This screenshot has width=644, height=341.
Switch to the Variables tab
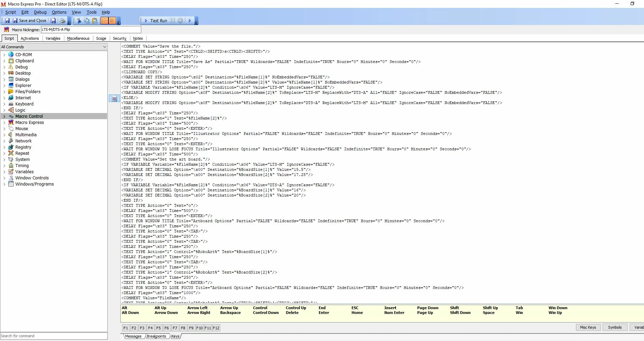[x=53, y=38]
